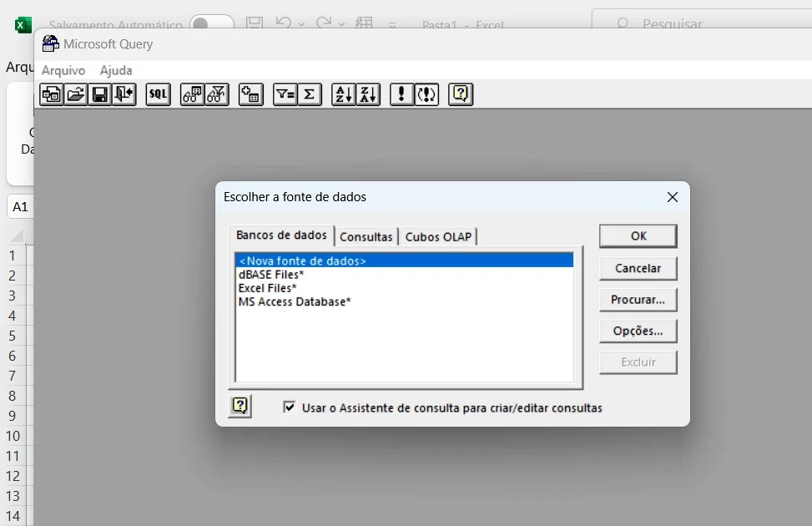
Task: Click the Excel redo arrow icon
Action: [x=324, y=23]
